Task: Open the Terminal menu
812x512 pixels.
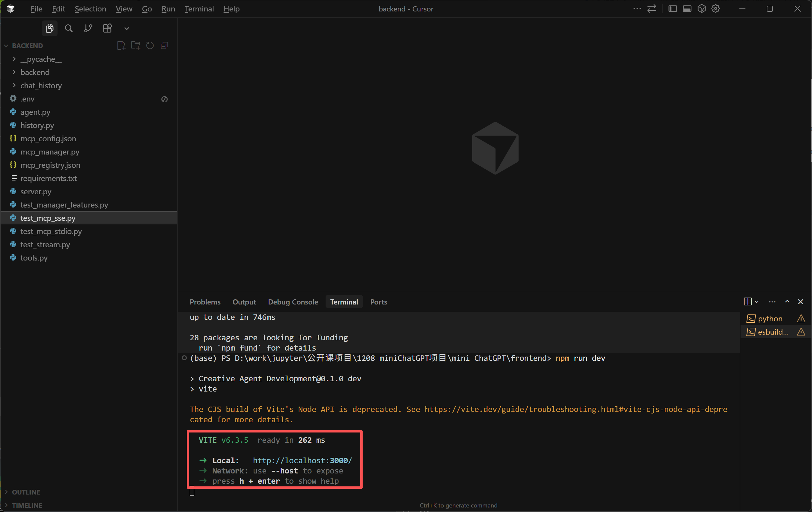Action: click(199, 9)
